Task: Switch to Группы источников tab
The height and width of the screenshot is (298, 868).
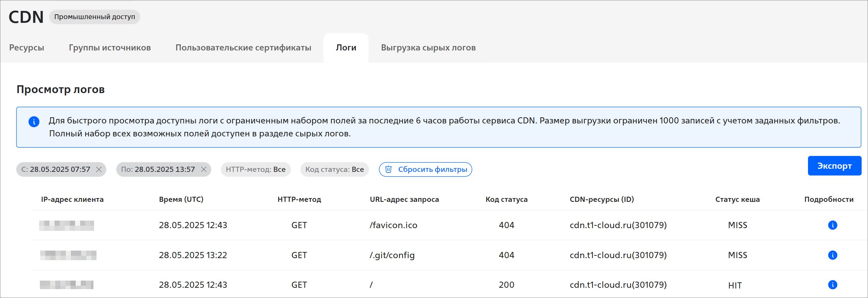Action: 110,48
